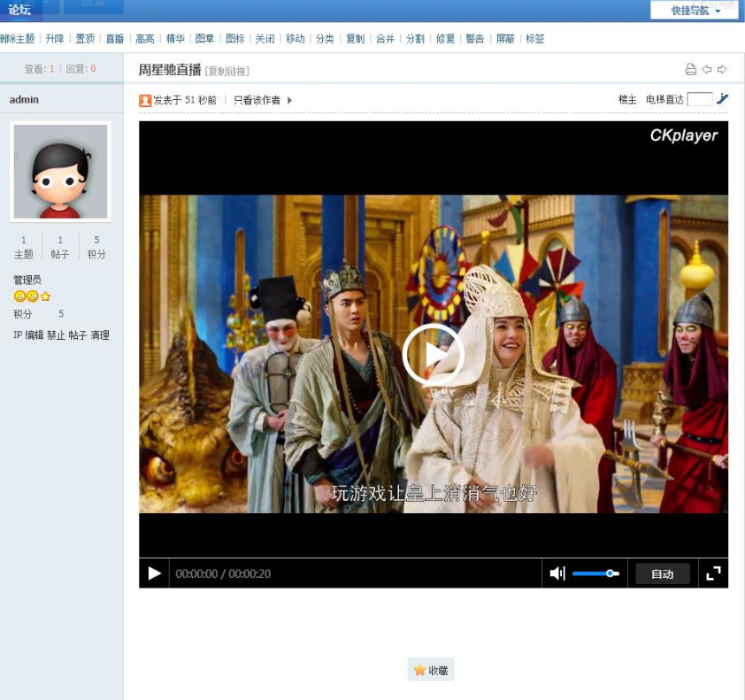Click the 收藏 favorite star button

click(x=431, y=670)
